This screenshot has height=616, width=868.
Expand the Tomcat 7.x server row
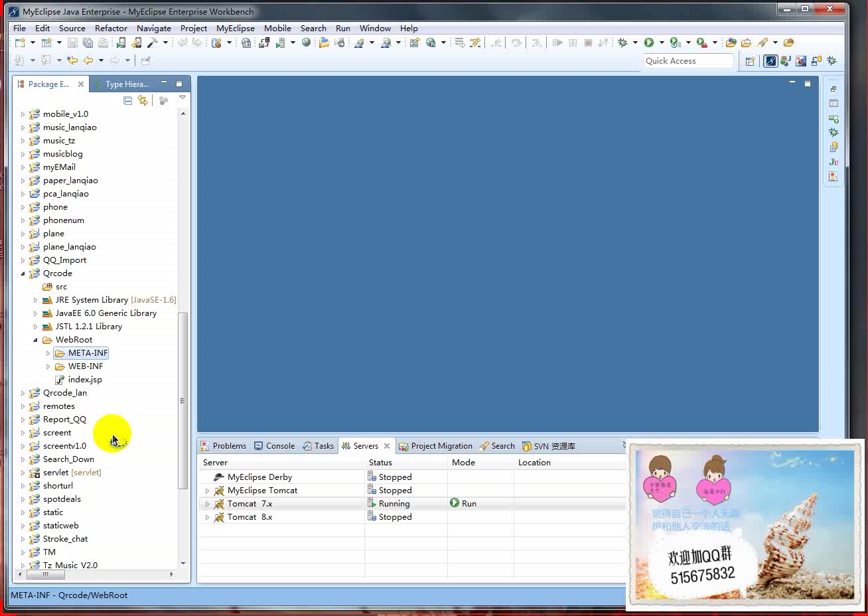coord(207,504)
